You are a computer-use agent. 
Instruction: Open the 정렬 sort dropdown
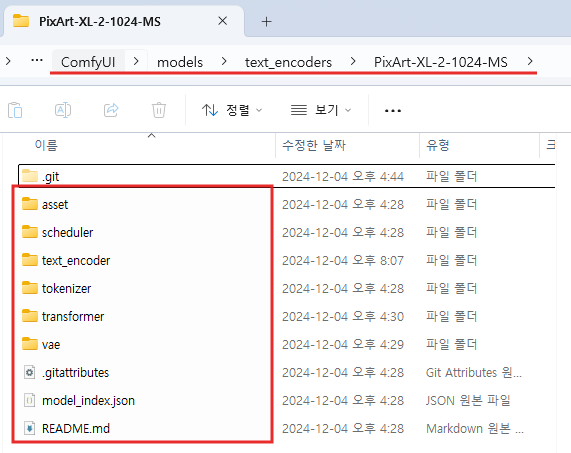(232, 110)
